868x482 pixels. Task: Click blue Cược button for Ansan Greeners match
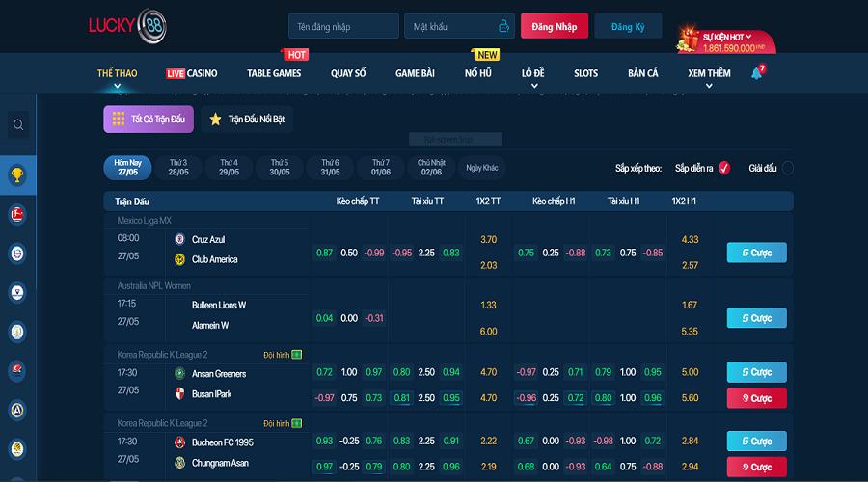(x=757, y=372)
